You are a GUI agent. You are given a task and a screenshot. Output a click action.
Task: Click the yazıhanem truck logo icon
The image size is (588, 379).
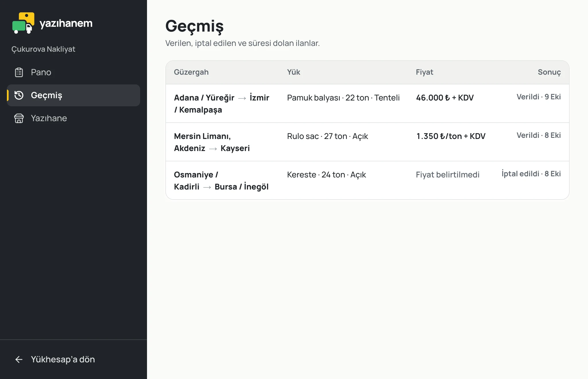23,23
